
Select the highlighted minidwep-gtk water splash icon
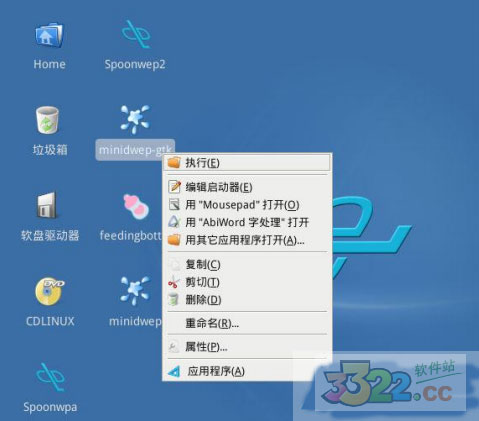(x=135, y=120)
